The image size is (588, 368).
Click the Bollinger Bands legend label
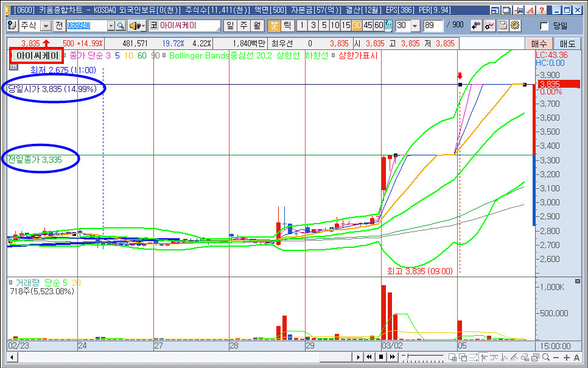click(x=199, y=55)
